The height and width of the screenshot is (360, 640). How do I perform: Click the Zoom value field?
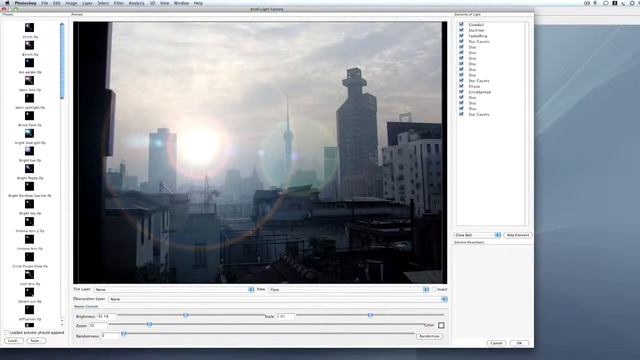(98, 325)
